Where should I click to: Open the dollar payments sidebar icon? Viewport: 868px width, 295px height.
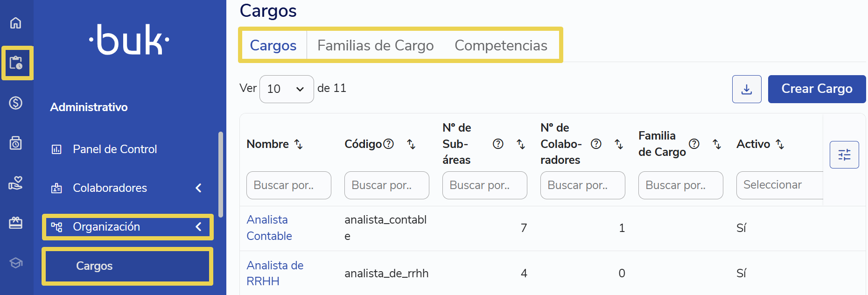pyautogui.click(x=16, y=103)
